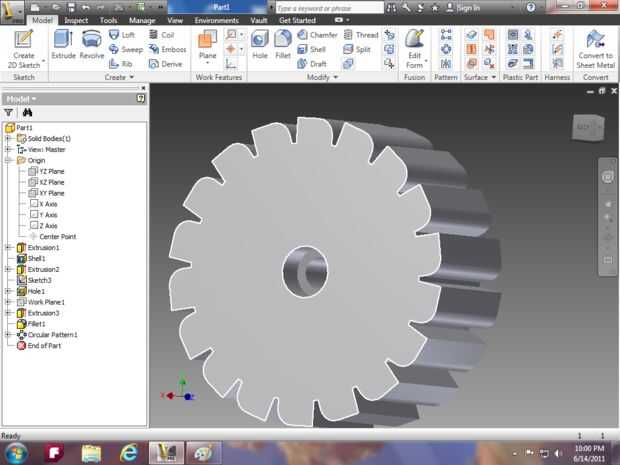Click the binoculars find icon
620x465 pixels.
coord(27,113)
